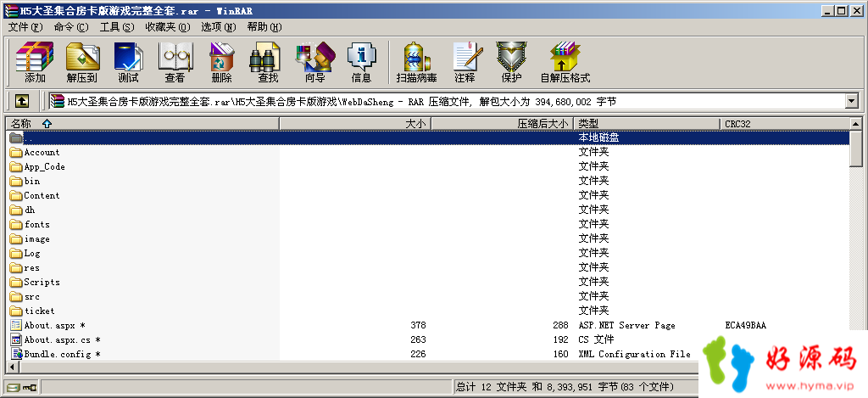This screenshot has height=398, width=868.
Task: Sort by Packed Size (压缩后大小) header
Action: coord(502,124)
